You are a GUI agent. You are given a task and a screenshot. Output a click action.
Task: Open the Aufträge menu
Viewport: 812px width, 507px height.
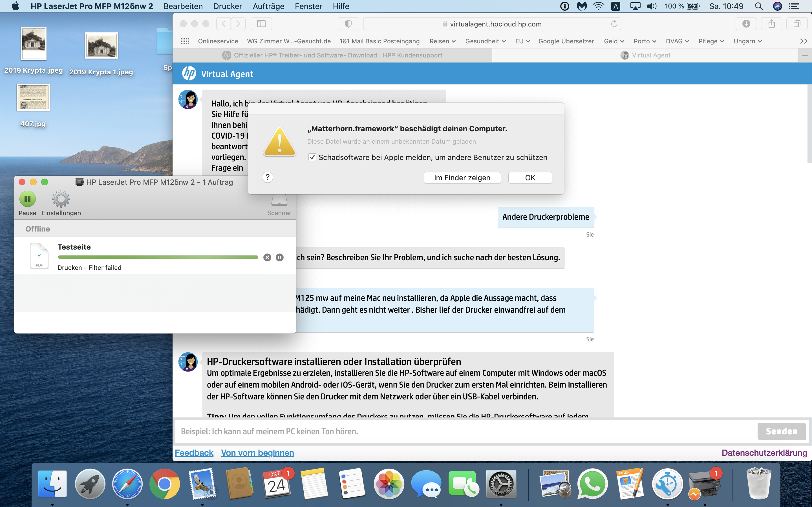click(268, 6)
